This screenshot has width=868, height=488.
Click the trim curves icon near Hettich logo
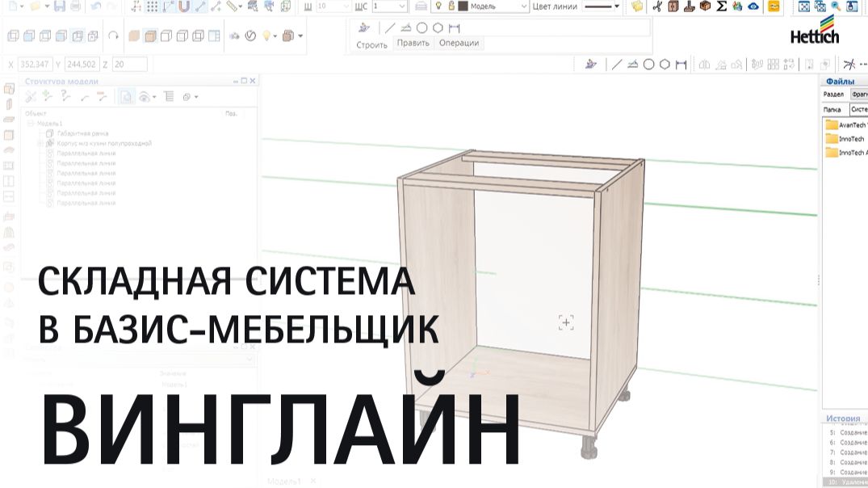point(849,65)
